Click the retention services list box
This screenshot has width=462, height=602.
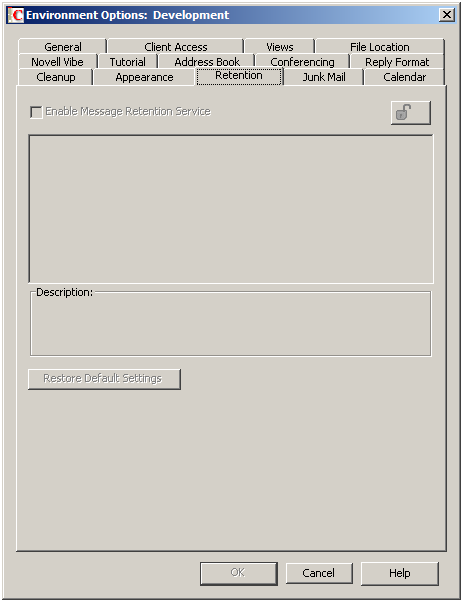pyautogui.click(x=231, y=209)
